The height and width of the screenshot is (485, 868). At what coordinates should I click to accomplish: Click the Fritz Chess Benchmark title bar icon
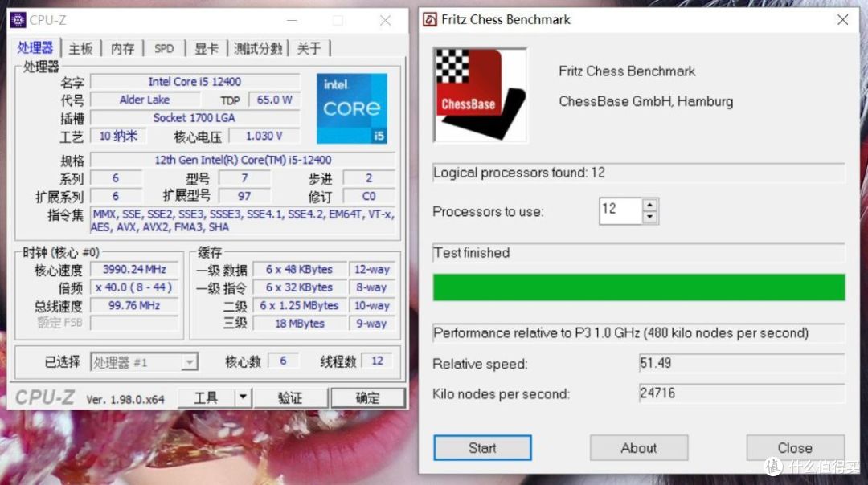(x=429, y=19)
